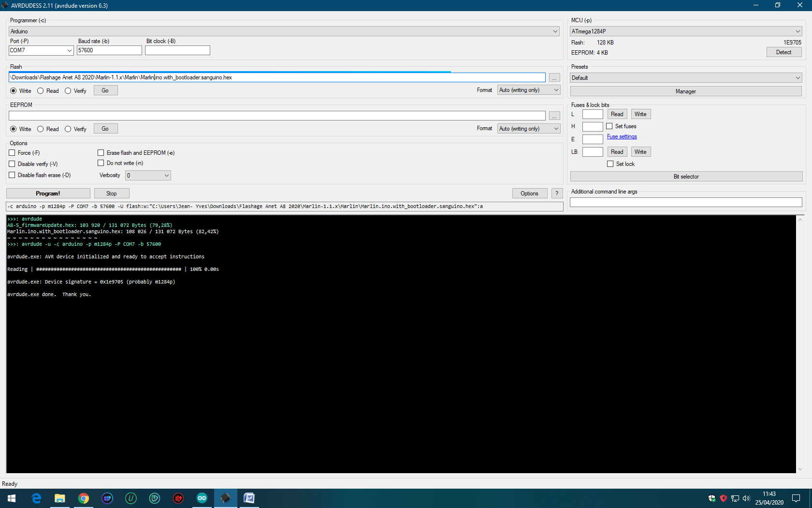This screenshot has width=812, height=508.
Task: Open the Arduino IDE taskbar icon
Action: pyautogui.click(x=202, y=498)
